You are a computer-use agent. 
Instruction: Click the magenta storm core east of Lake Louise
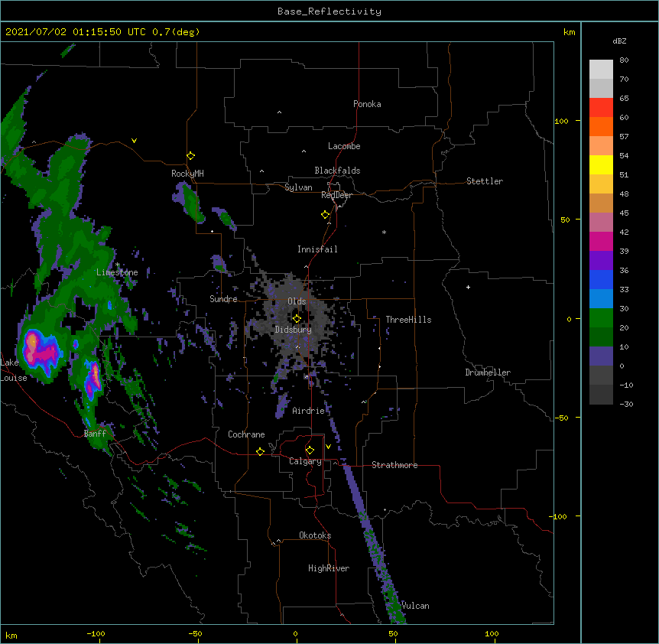coord(42,353)
